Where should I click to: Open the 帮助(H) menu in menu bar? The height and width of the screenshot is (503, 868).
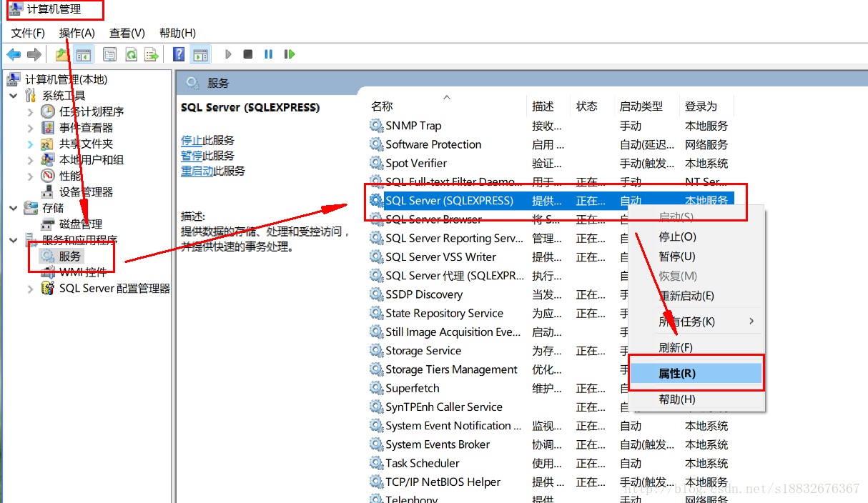[x=177, y=33]
